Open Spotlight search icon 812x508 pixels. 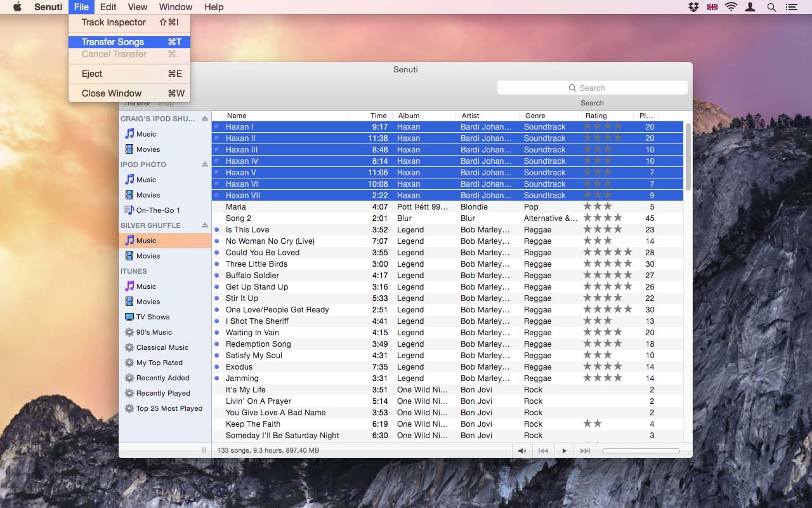pos(771,7)
